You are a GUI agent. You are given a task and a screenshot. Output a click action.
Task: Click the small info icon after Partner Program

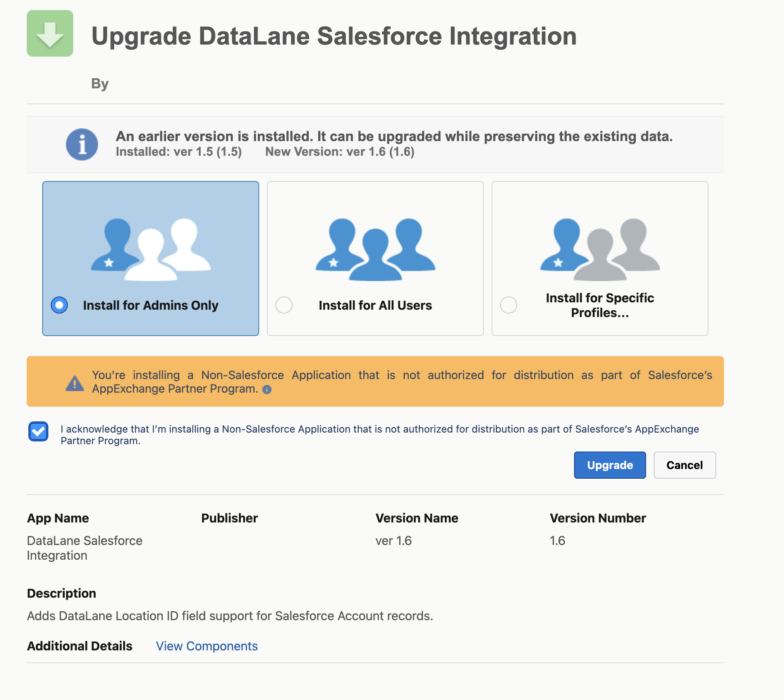click(267, 390)
